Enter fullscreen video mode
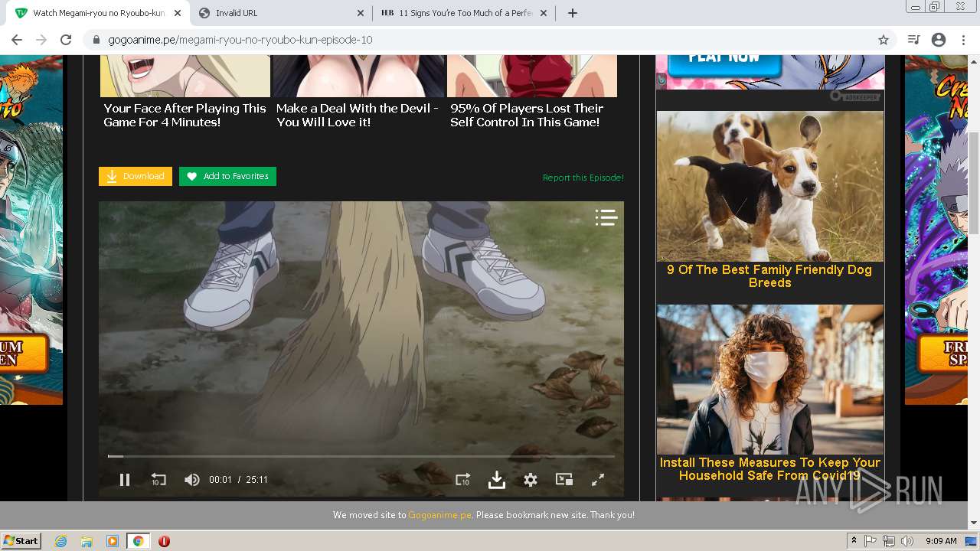 click(598, 480)
